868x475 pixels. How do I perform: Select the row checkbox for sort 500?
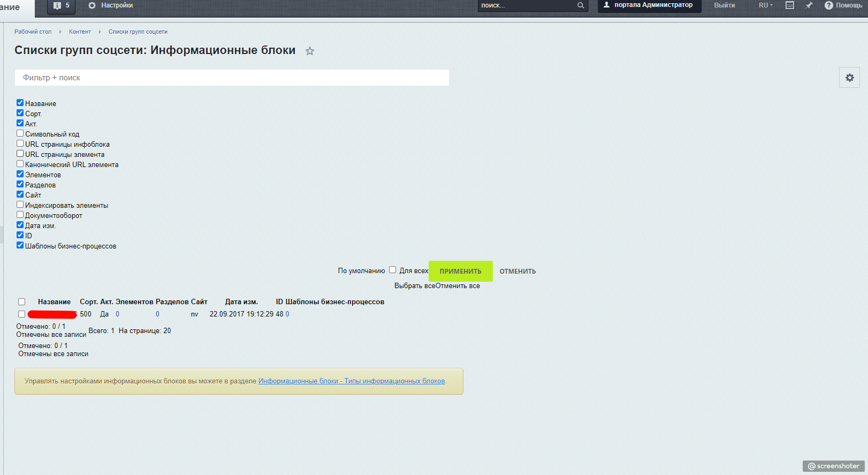click(x=22, y=314)
